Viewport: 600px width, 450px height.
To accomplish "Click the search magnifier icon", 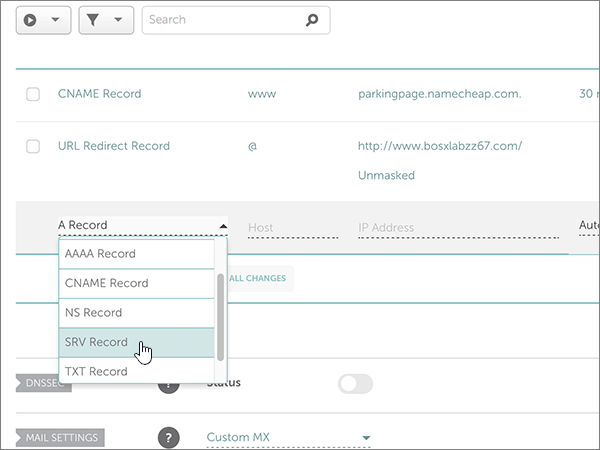I will coord(312,20).
